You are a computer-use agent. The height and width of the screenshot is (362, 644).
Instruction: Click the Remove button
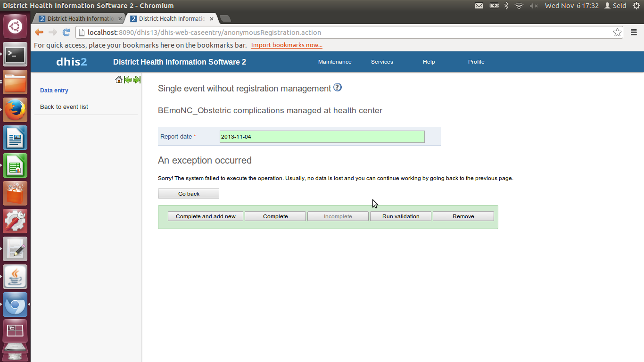point(463,216)
